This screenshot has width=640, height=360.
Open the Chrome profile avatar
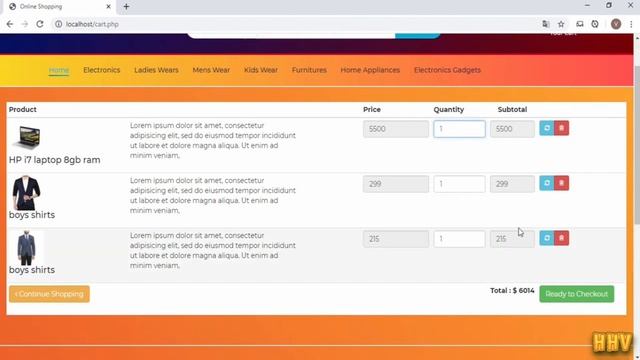616,24
